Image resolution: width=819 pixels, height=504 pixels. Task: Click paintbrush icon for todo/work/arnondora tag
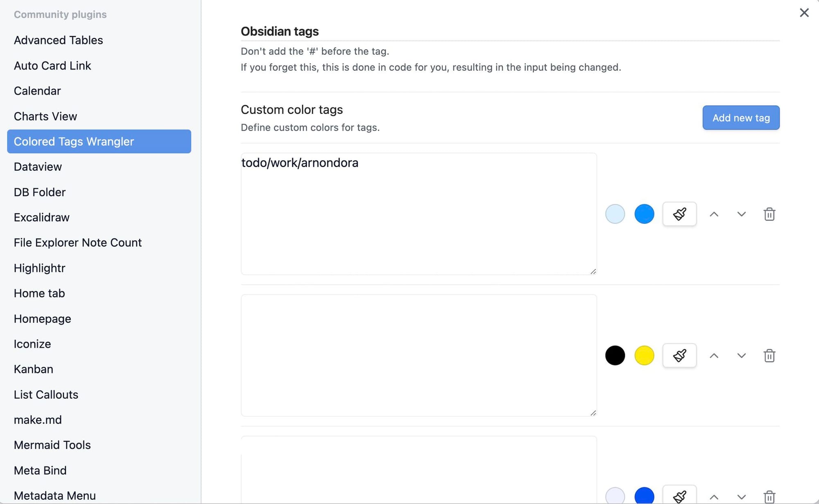[679, 214]
